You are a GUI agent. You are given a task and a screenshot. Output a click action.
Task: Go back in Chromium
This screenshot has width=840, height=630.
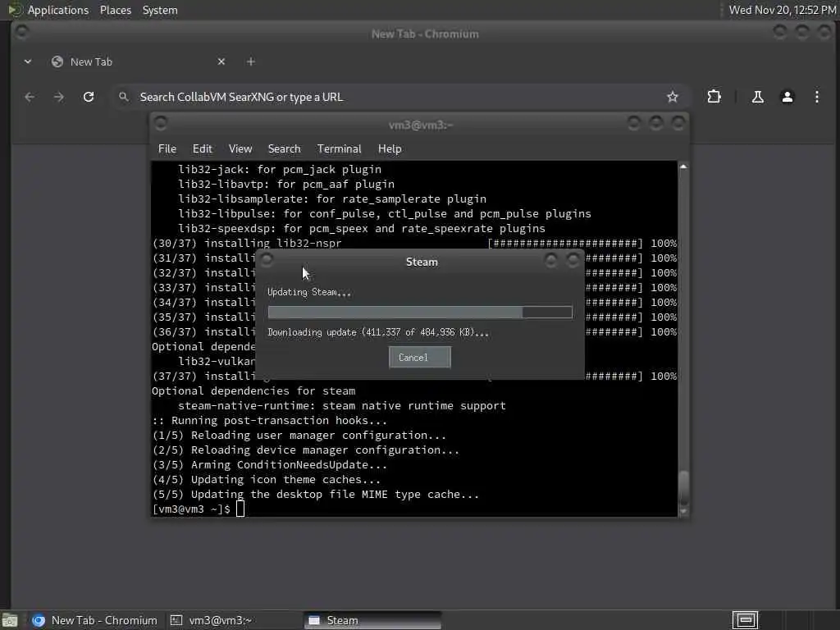coord(30,97)
